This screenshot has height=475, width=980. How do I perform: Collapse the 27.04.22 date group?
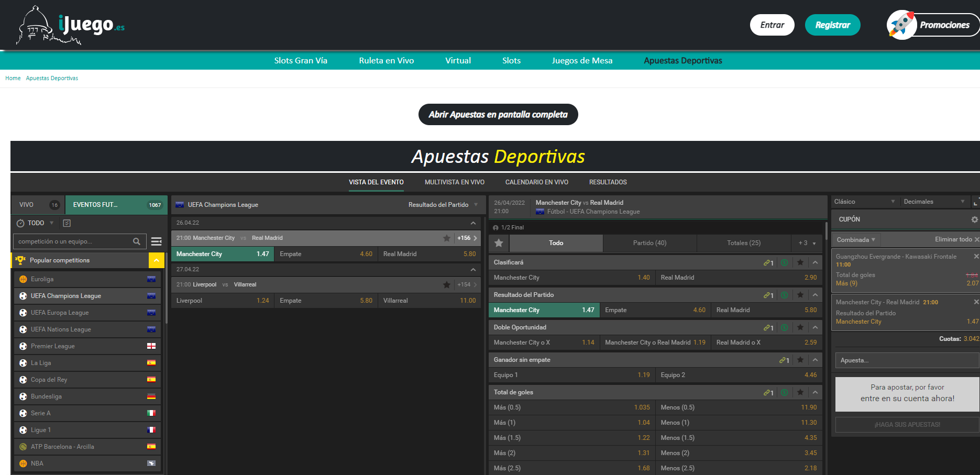pyautogui.click(x=473, y=270)
